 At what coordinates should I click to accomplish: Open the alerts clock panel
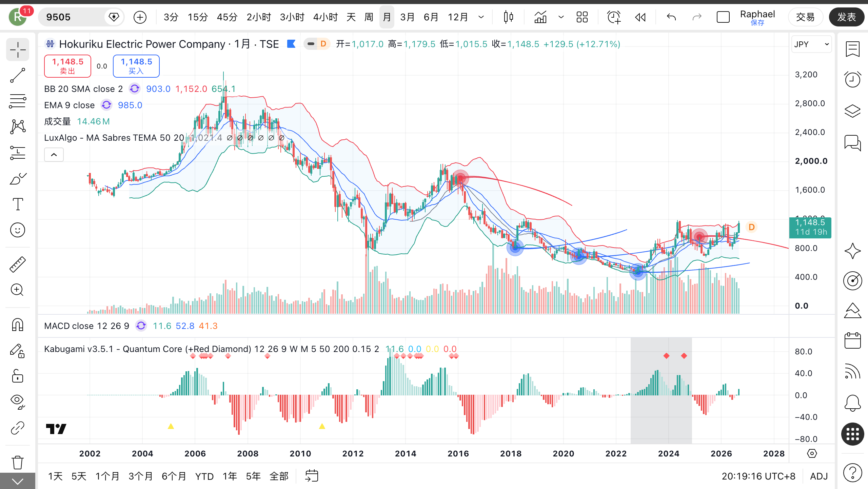(x=852, y=80)
